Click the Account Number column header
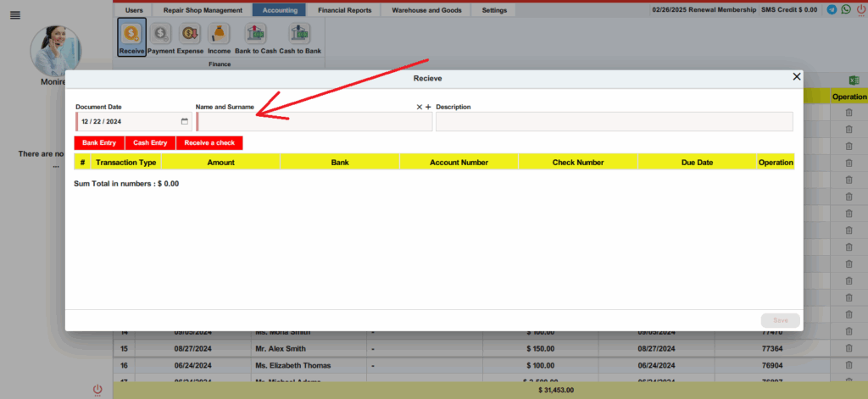Image resolution: width=868 pixels, height=399 pixels. [459, 162]
